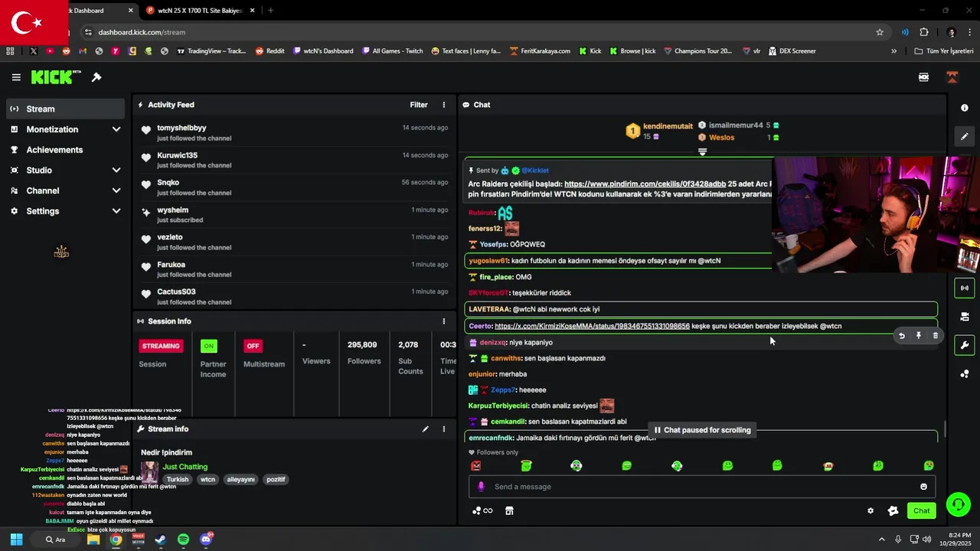Viewport: 980px width, 551px height.
Task: Click the layout panel icon in the right sidebar
Action: click(x=965, y=317)
